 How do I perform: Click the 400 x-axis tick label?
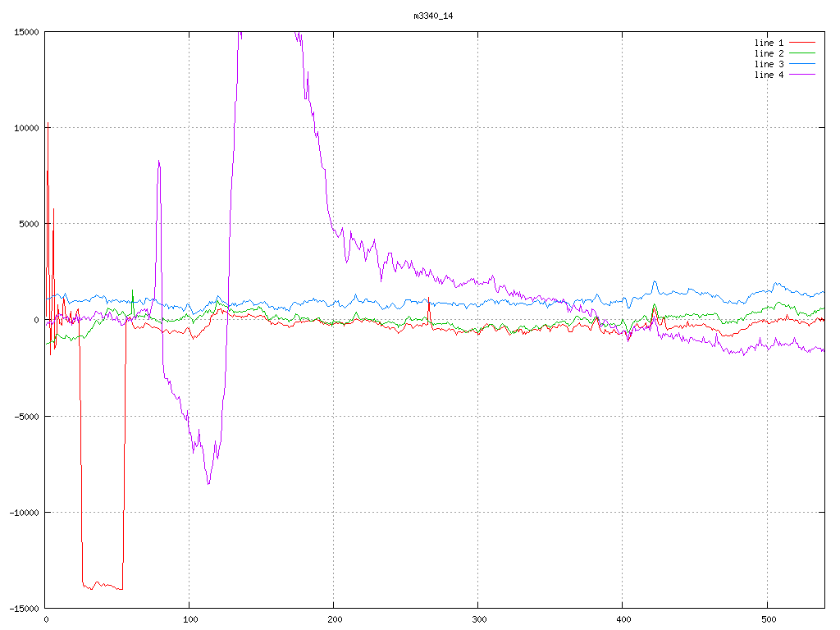tap(623, 619)
